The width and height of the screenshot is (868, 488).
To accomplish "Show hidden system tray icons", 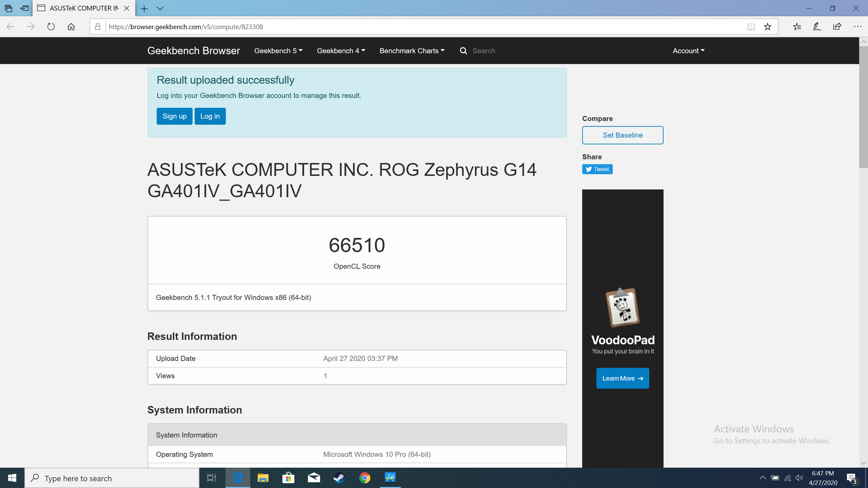I will (x=763, y=478).
